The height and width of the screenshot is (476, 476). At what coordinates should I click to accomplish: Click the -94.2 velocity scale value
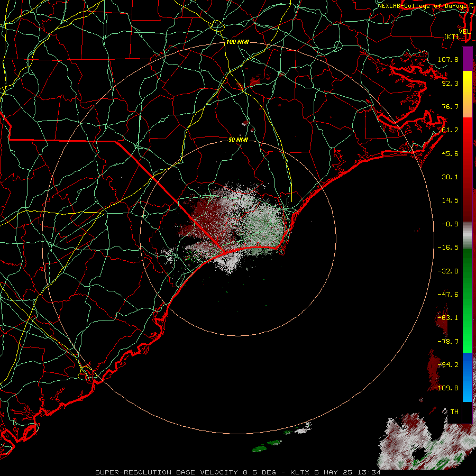[448, 365]
